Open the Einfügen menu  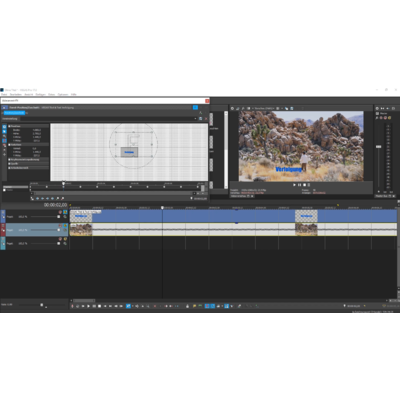tap(41, 95)
